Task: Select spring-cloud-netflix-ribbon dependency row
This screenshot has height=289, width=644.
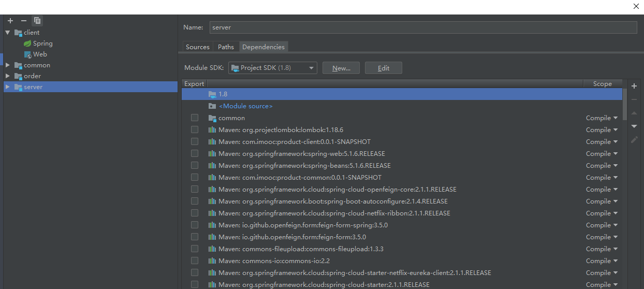Action: point(402,213)
